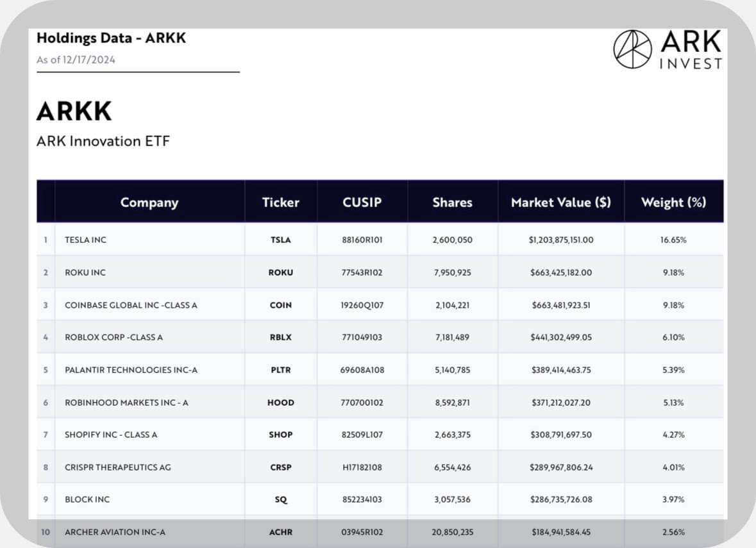This screenshot has width=756, height=548.
Task: Click the ARK Invest logo
Action: coord(668,49)
